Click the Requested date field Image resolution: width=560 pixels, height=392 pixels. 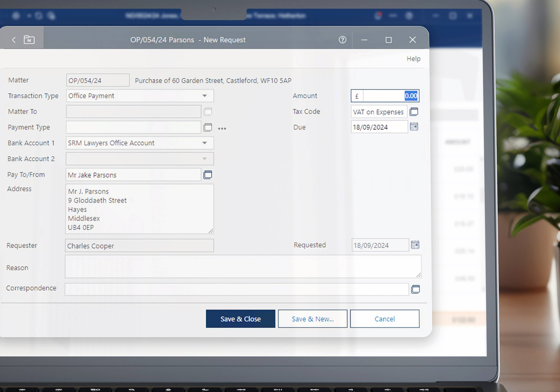380,245
